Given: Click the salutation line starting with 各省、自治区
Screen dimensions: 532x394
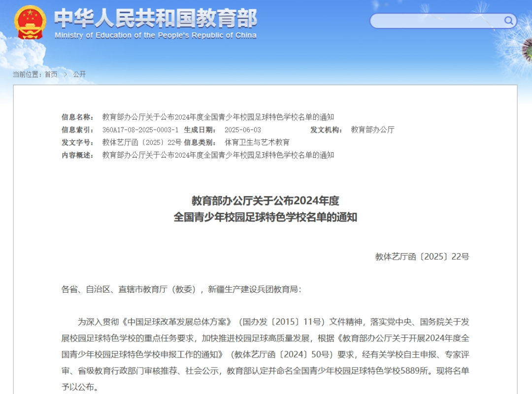Looking at the screenshot, I should tap(181, 290).
